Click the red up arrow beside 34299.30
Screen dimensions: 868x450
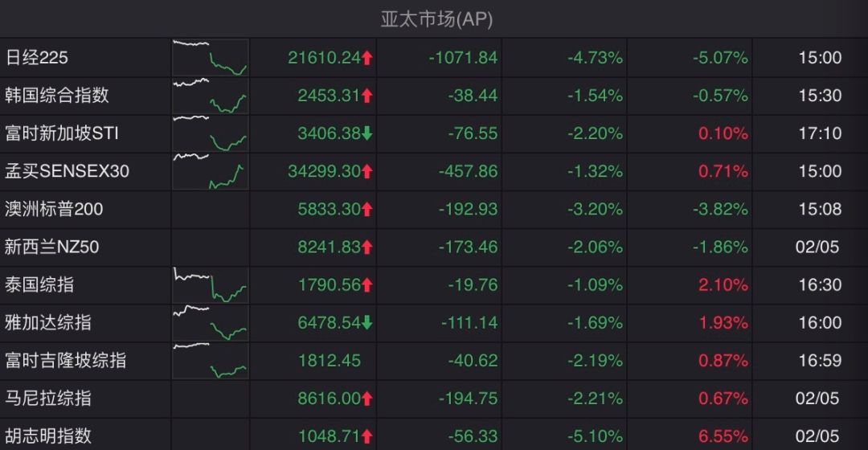coord(367,172)
